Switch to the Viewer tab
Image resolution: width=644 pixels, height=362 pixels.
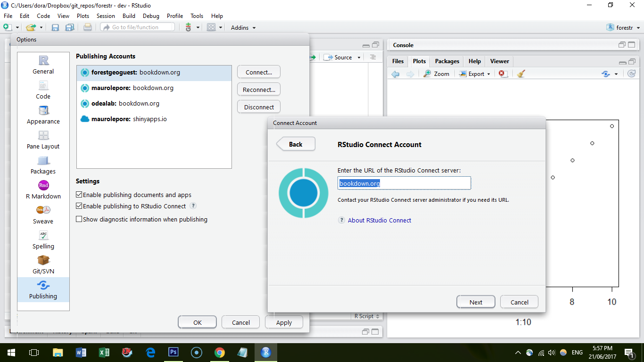(499, 61)
